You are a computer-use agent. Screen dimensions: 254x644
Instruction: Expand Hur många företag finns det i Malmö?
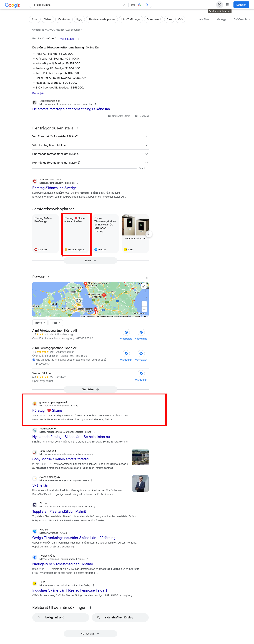[x=90, y=163]
